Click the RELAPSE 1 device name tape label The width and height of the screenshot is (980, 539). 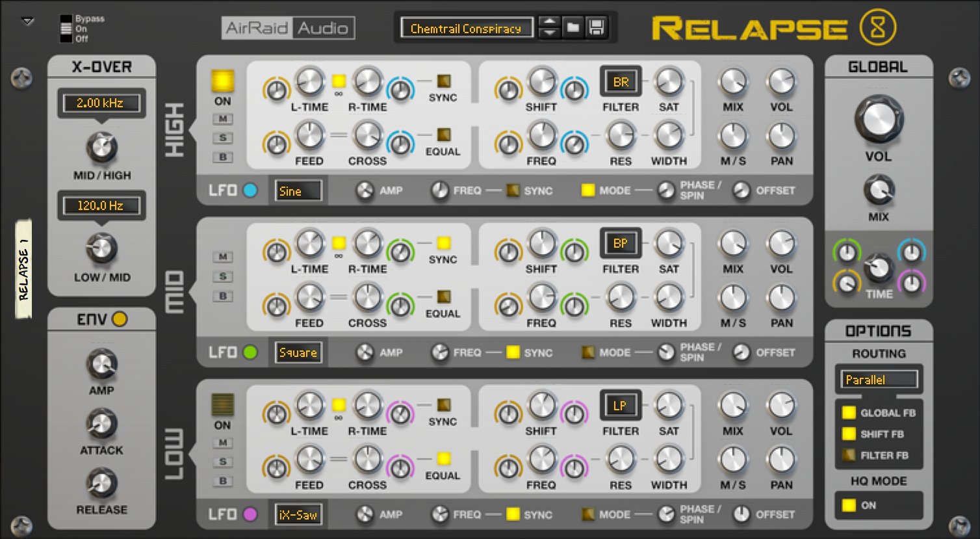tap(24, 269)
